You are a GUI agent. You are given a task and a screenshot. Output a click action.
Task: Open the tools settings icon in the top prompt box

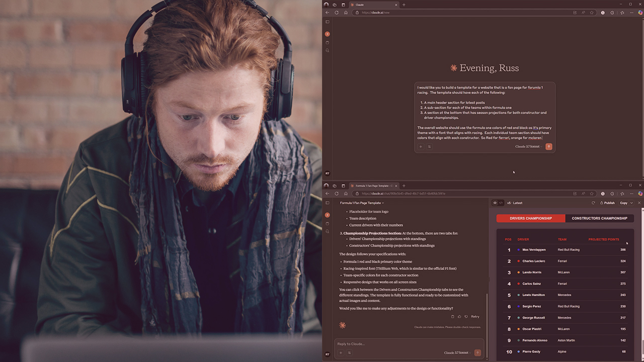[x=429, y=147]
